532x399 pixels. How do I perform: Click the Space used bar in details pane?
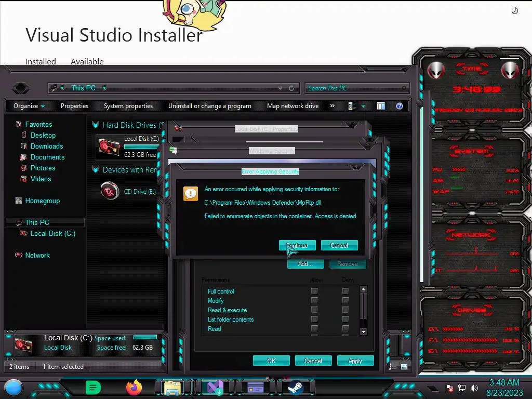click(145, 337)
